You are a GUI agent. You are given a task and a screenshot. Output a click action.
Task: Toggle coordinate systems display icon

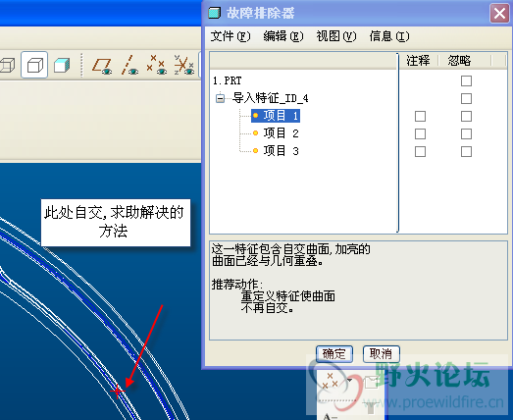coord(183,65)
